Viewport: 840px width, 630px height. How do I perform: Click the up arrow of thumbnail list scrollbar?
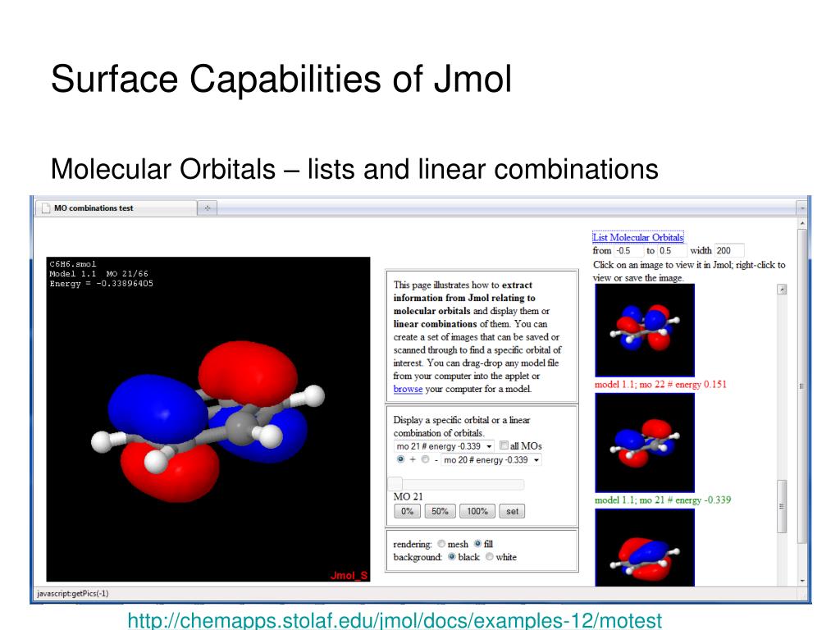coord(782,290)
